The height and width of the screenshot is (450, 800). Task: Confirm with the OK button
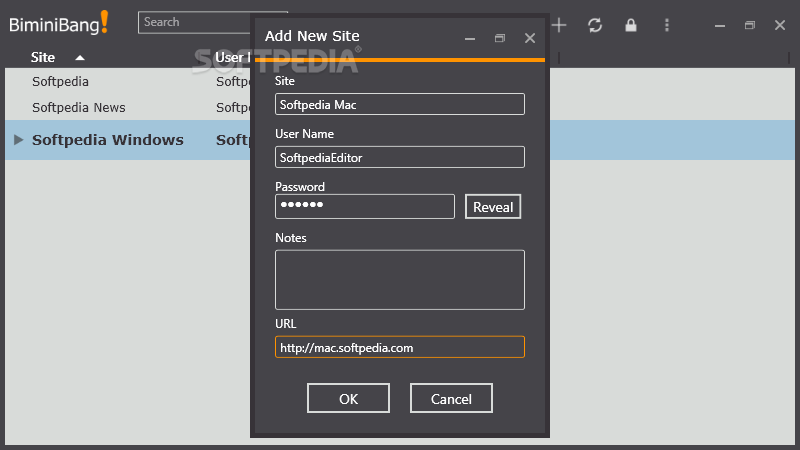click(x=348, y=398)
